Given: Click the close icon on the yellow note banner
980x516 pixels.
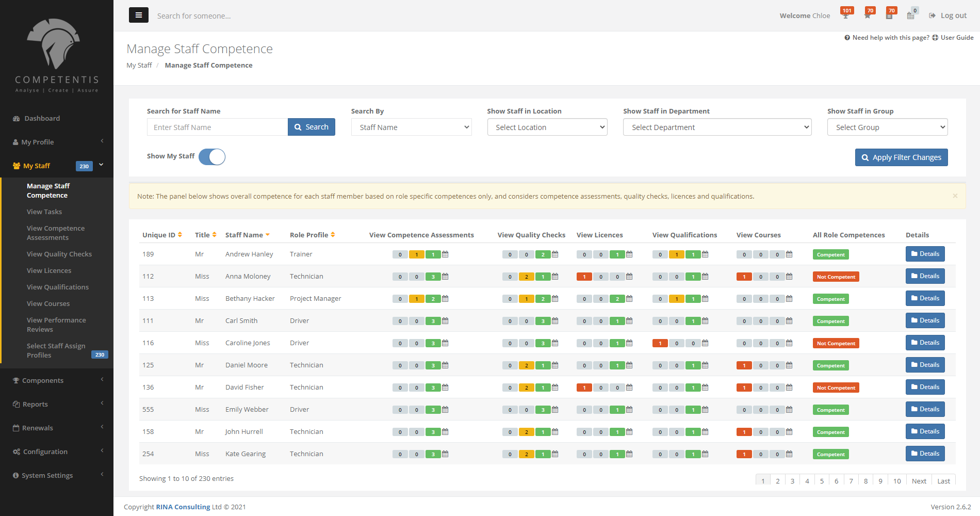Looking at the screenshot, I should (955, 196).
